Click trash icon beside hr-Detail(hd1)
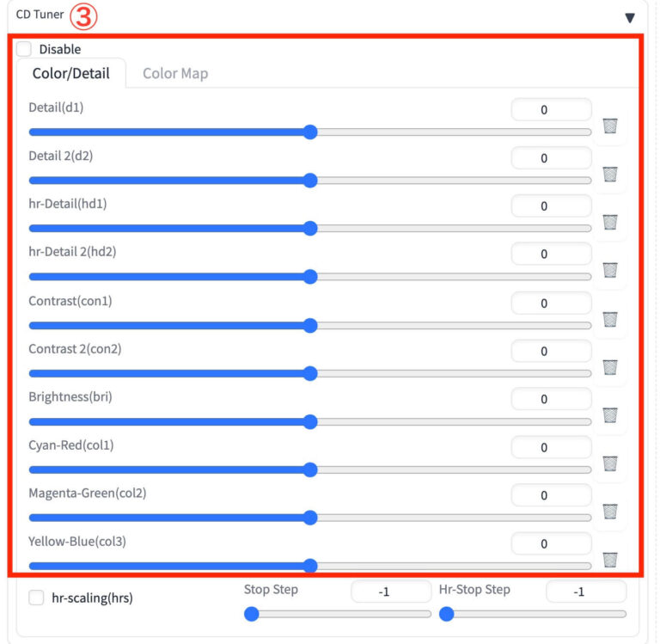 tap(610, 222)
